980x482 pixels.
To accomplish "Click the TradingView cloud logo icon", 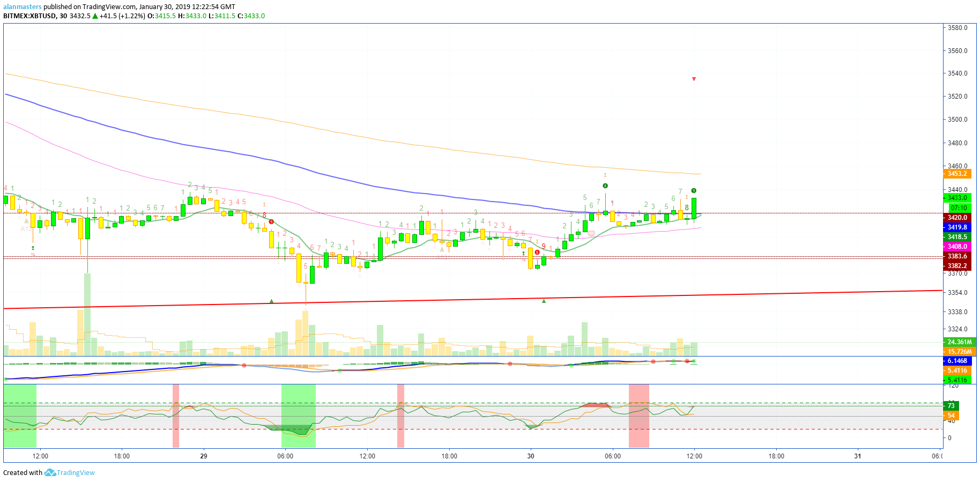I will tap(50, 472).
